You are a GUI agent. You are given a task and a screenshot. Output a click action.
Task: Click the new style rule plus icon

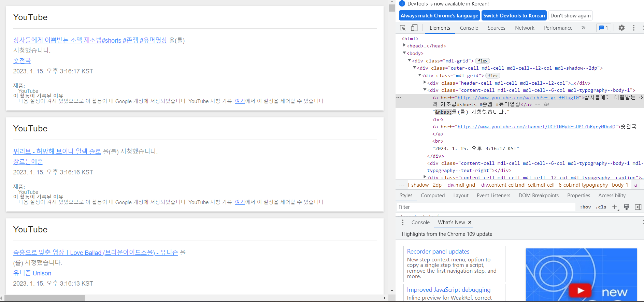pos(615,207)
